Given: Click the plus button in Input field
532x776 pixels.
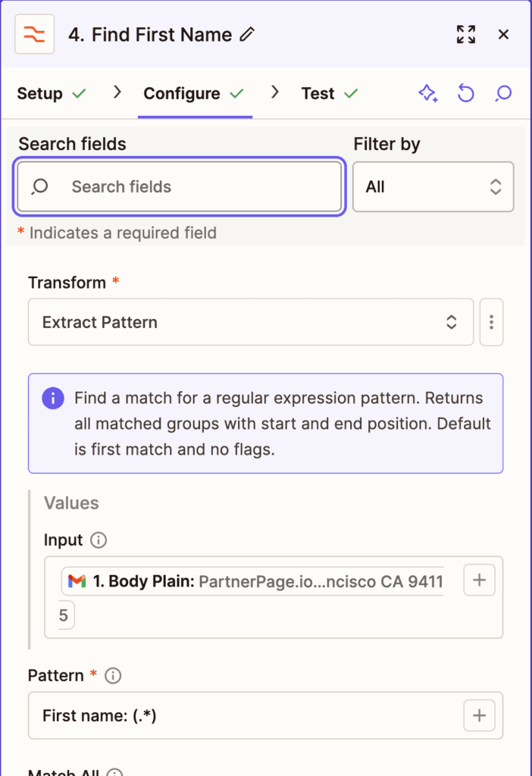Looking at the screenshot, I should coord(479,580).
